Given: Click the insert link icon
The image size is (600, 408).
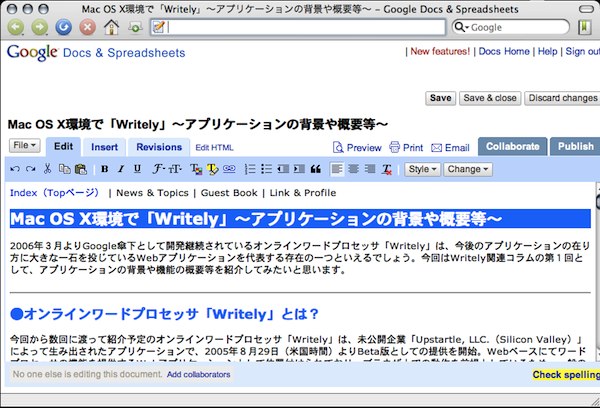Looking at the screenshot, I should pos(229,169).
